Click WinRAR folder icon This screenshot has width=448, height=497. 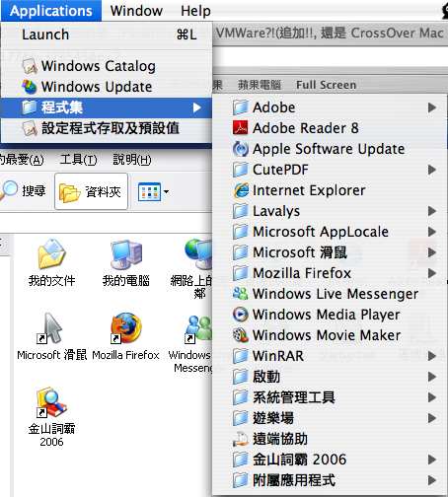click(240, 356)
